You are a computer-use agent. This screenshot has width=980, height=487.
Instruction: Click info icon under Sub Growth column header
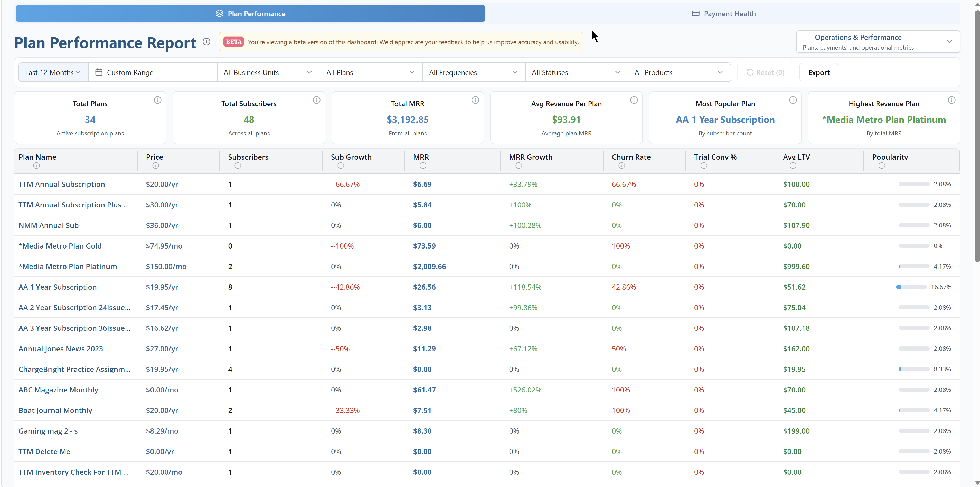(341, 165)
